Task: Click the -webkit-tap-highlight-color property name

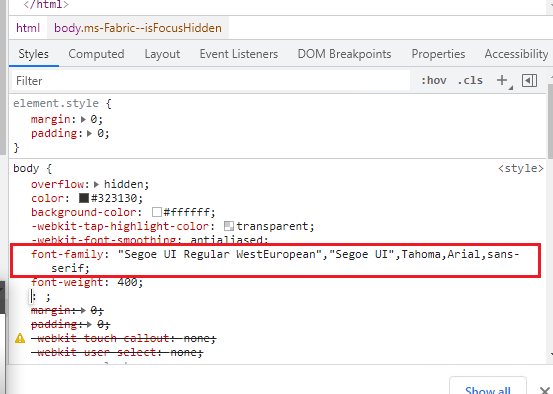Action: (120, 226)
